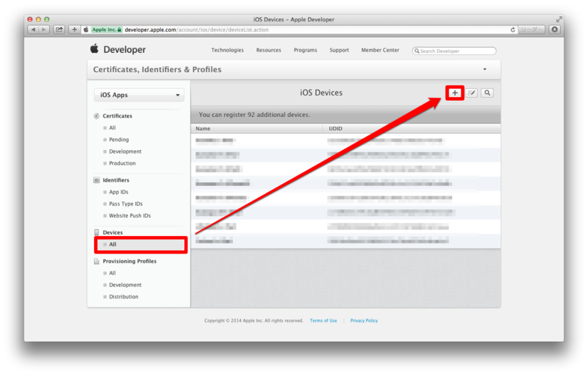Viewport: 588px width, 375px height.
Task: Click the Certificates section heading
Action: [118, 116]
